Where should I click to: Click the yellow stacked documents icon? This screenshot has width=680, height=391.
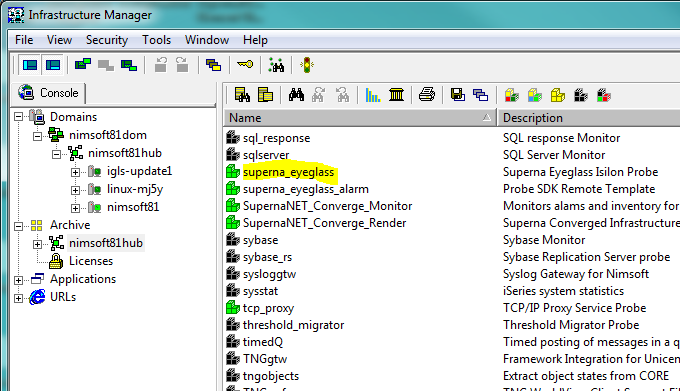click(x=265, y=94)
